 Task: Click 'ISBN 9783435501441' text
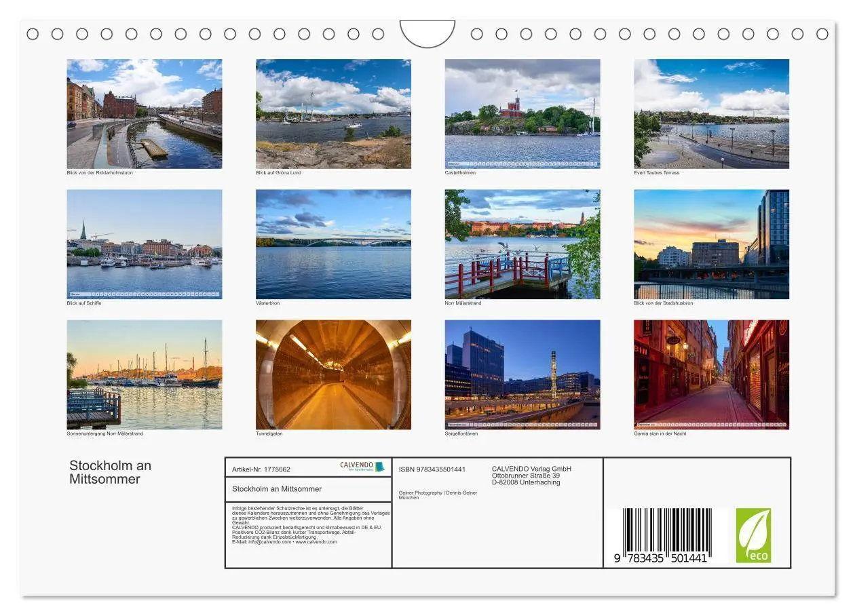pyautogui.click(x=432, y=469)
